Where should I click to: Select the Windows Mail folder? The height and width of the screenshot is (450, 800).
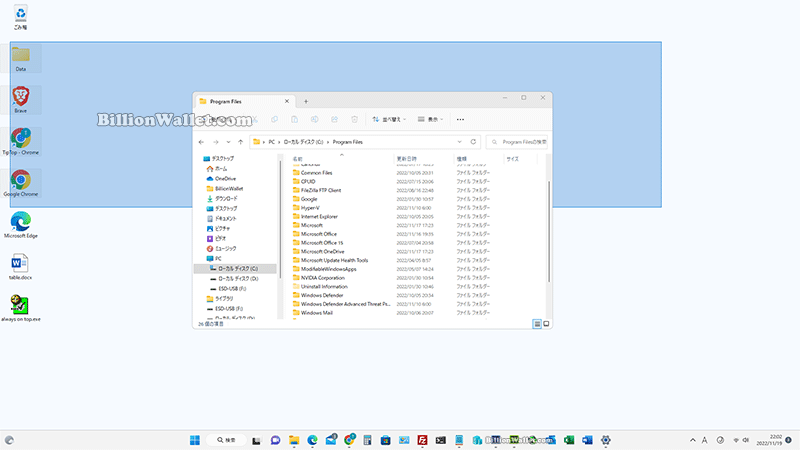(x=313, y=313)
